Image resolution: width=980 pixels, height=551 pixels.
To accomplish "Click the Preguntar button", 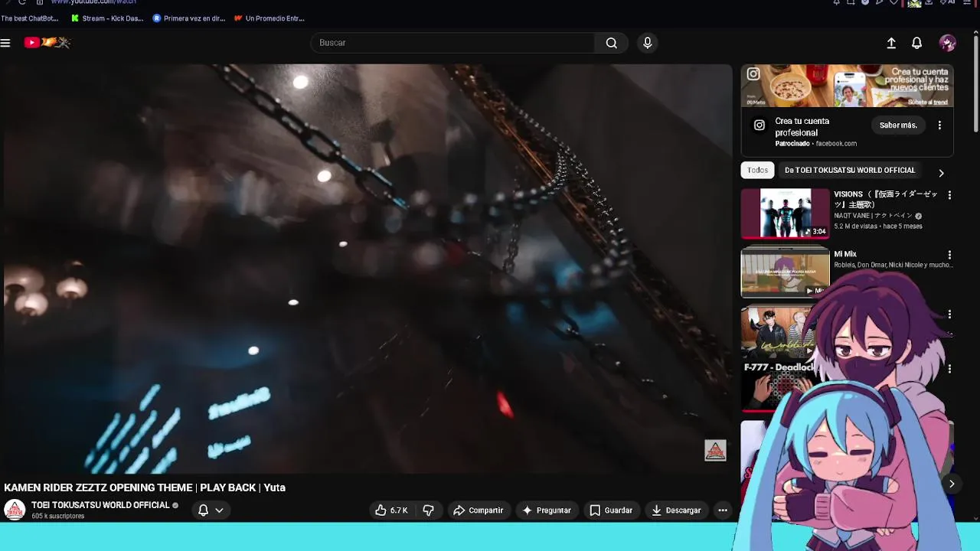I will coord(547,510).
